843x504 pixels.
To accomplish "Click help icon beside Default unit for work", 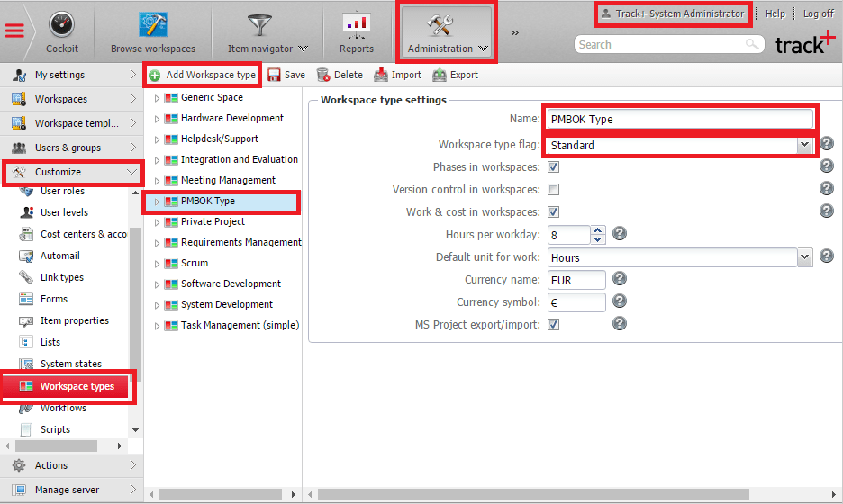I will [827, 256].
